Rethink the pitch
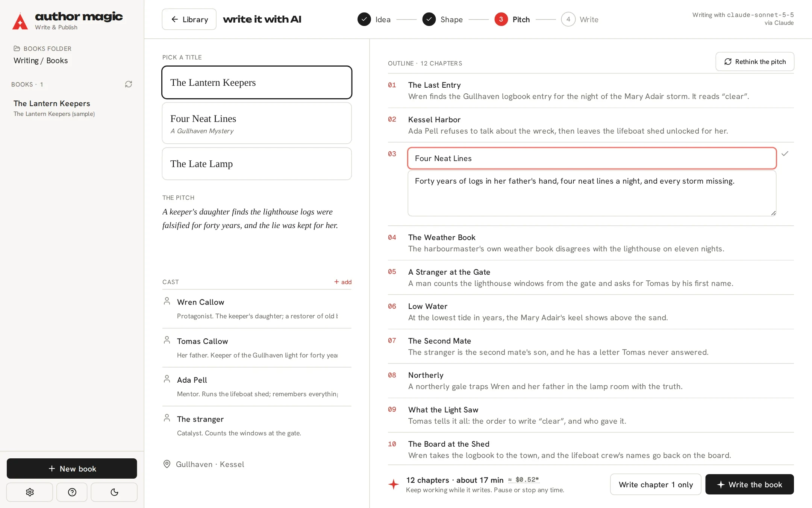This screenshot has height=508, width=812. click(x=755, y=62)
